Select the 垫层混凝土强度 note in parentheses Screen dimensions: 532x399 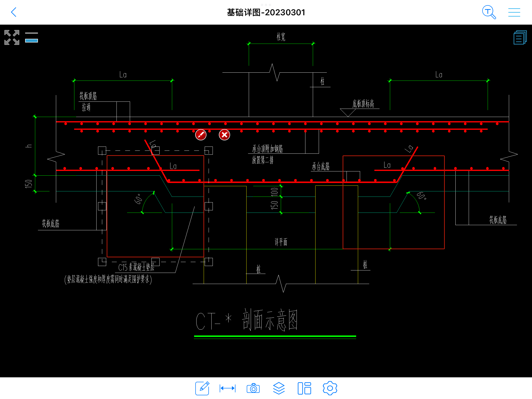[108, 279]
